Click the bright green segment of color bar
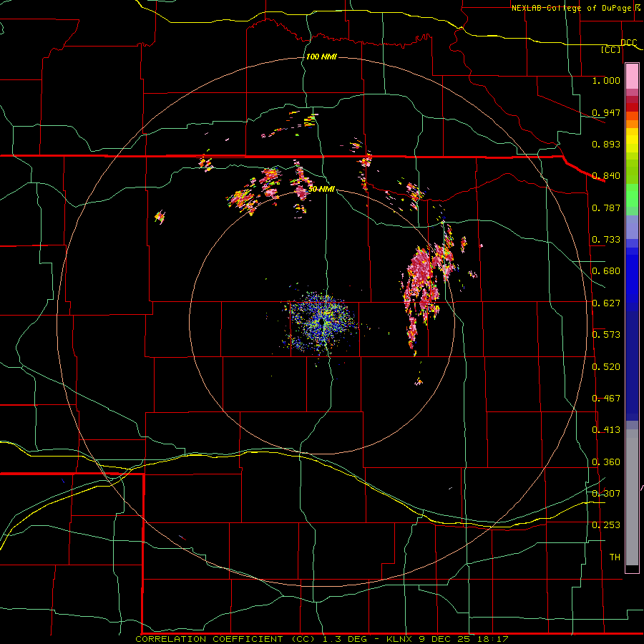Image resolution: width=644 pixels, height=644 pixels. click(632, 195)
